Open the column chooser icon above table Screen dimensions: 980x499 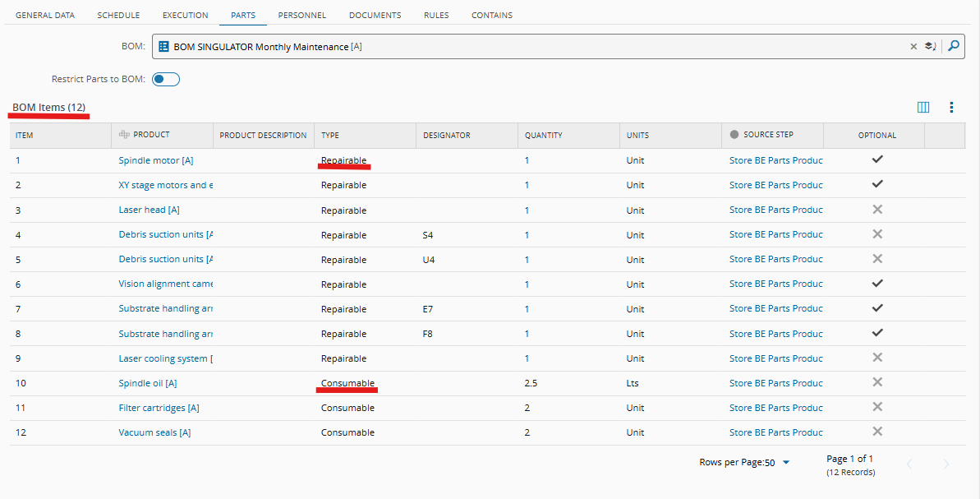pos(923,108)
